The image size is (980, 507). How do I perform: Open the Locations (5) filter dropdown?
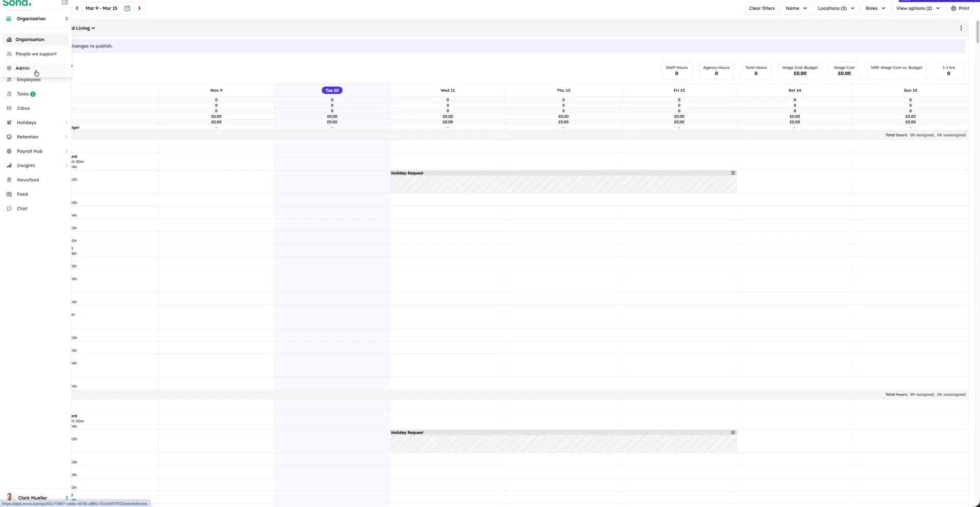point(836,8)
